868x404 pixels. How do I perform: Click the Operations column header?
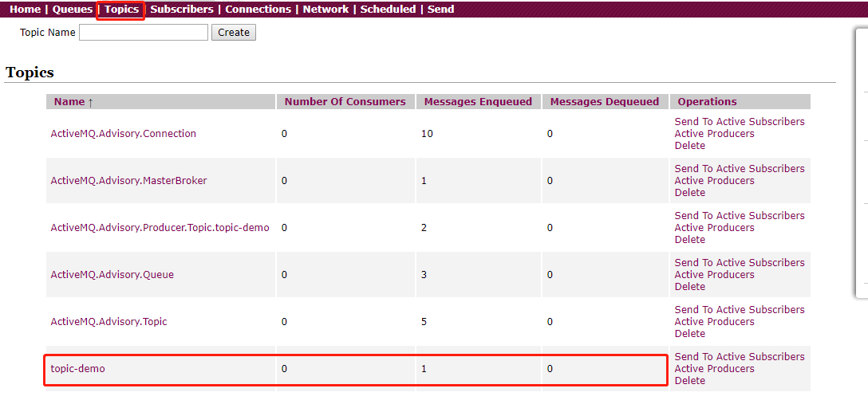coord(708,102)
